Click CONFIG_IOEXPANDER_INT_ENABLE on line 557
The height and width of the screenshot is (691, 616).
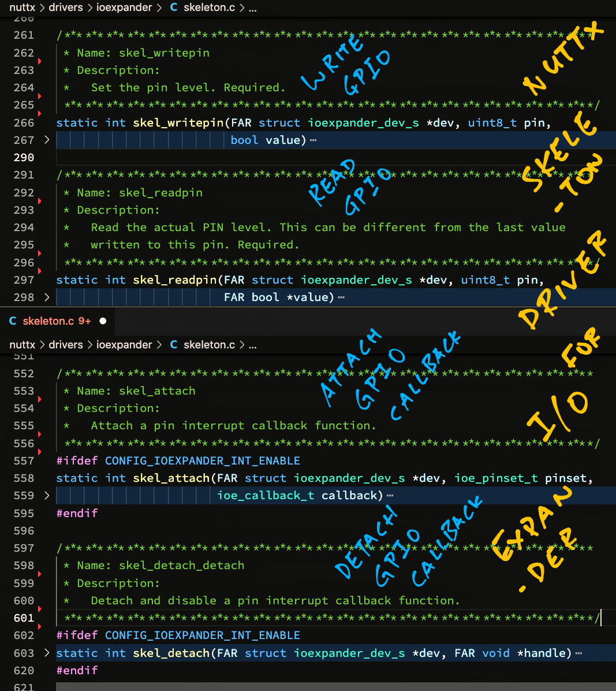(203, 461)
